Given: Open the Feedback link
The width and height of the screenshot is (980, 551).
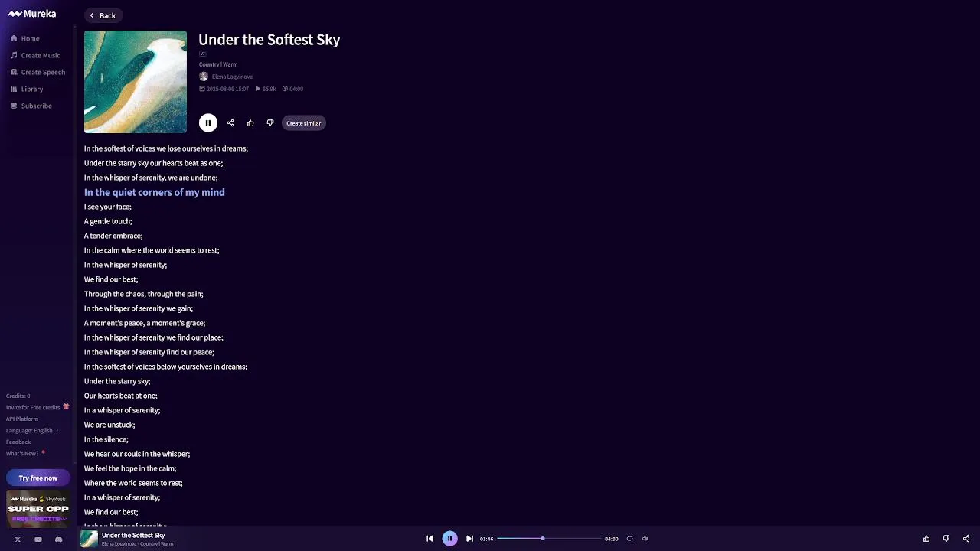Looking at the screenshot, I should 18,442.
